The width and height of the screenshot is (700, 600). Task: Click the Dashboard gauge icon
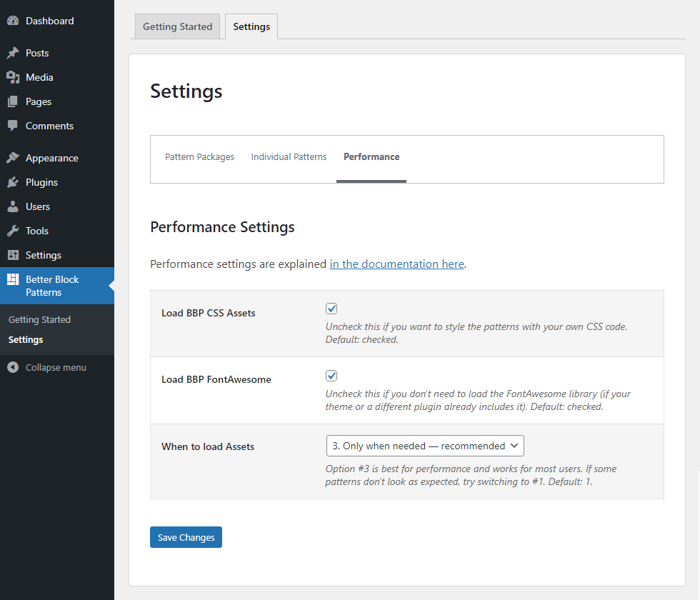click(x=13, y=21)
